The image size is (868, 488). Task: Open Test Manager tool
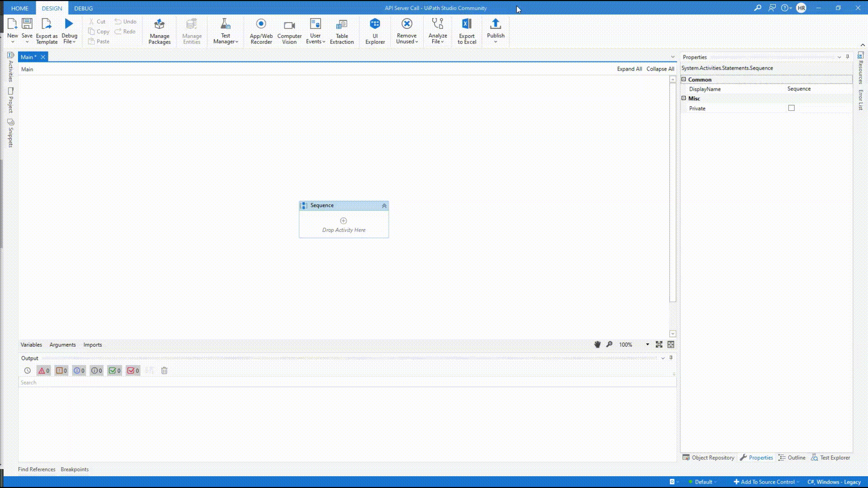225,31
